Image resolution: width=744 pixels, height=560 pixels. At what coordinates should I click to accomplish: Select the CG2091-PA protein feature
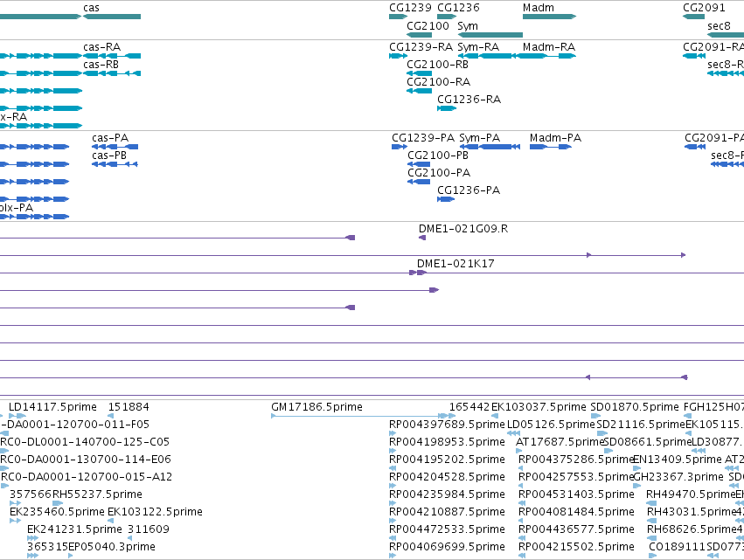click(x=695, y=147)
